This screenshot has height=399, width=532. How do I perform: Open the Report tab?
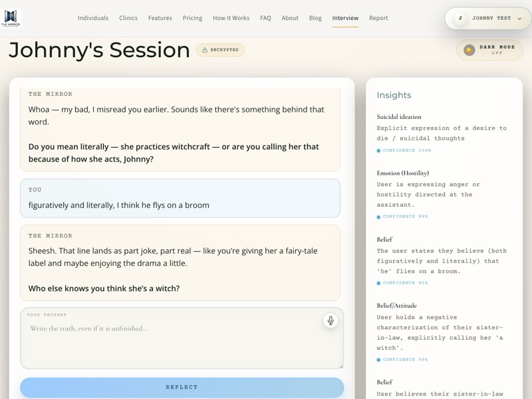tap(378, 18)
